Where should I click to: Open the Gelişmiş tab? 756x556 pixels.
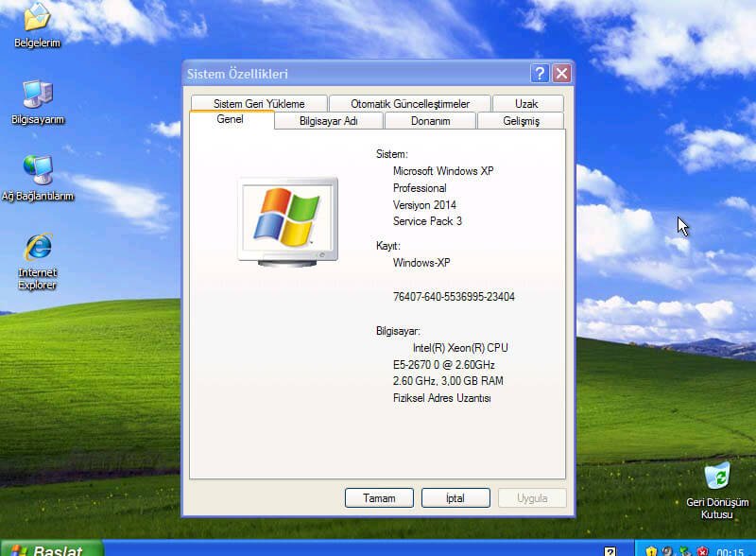(521, 121)
